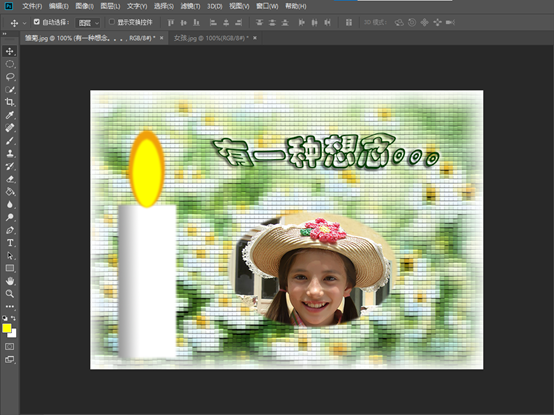Select the Clone Stamp tool
The image size is (554, 415).
coord(10,153)
